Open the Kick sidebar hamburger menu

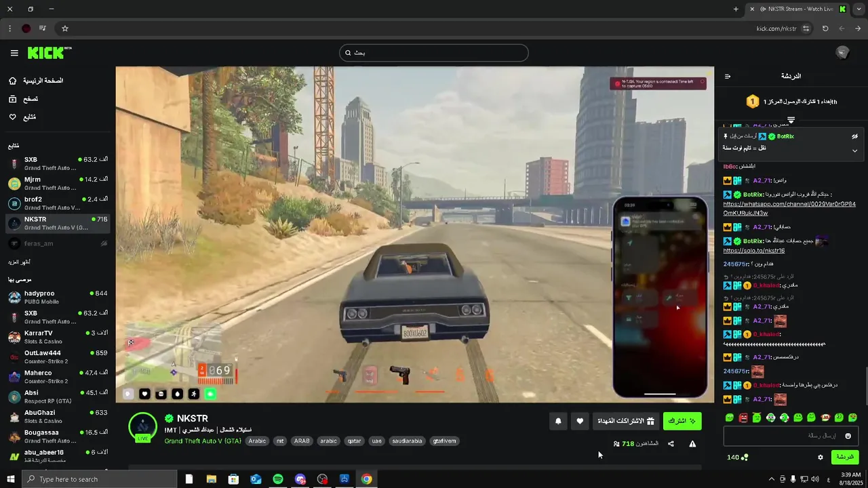(14, 53)
